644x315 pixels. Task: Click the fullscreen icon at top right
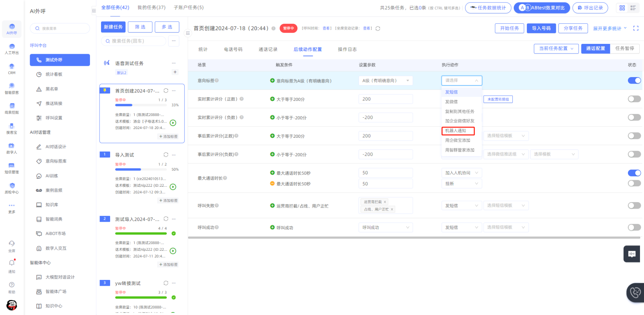pos(636,28)
